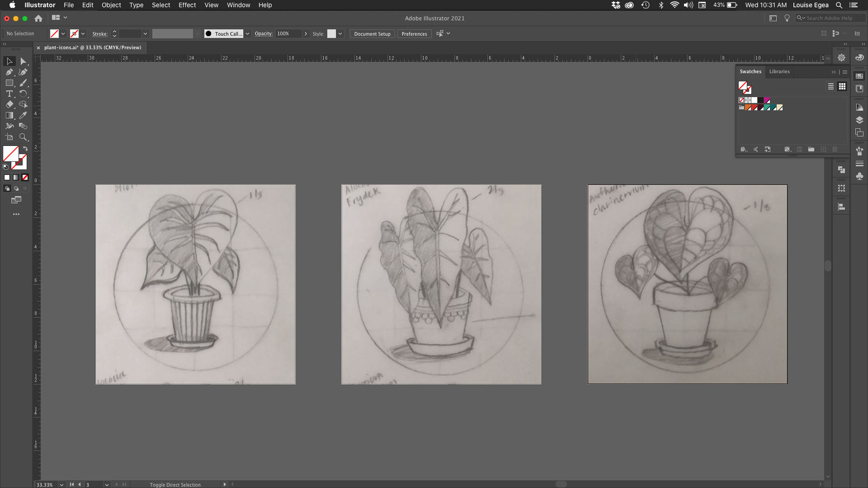Choose the Direct Selection tool

[x=23, y=61]
